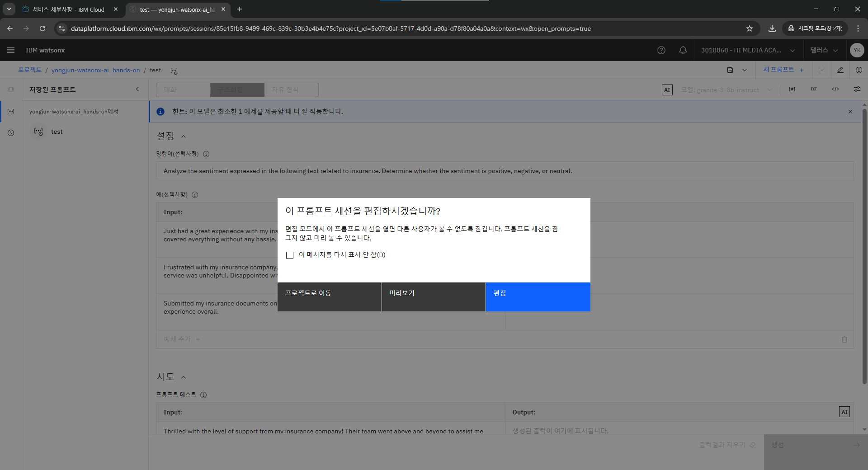This screenshot has height=470, width=868.
Task: Click the IBM watsonx logo text
Action: (x=45, y=50)
